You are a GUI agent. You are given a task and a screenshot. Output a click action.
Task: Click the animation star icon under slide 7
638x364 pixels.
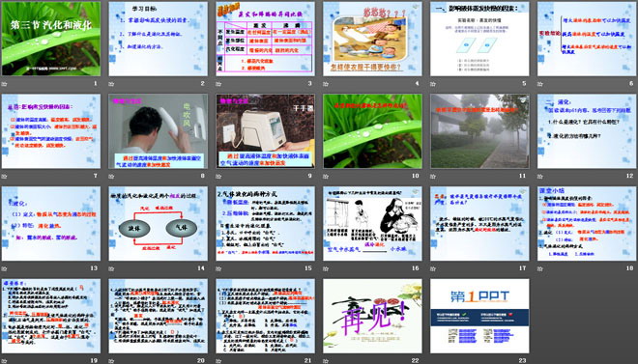pyautogui.click(x=4, y=177)
